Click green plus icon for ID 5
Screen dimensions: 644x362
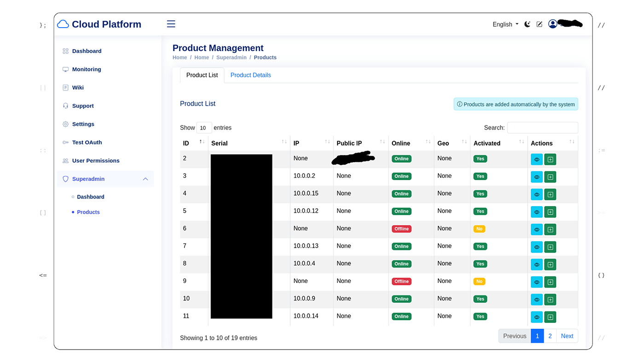(550, 212)
